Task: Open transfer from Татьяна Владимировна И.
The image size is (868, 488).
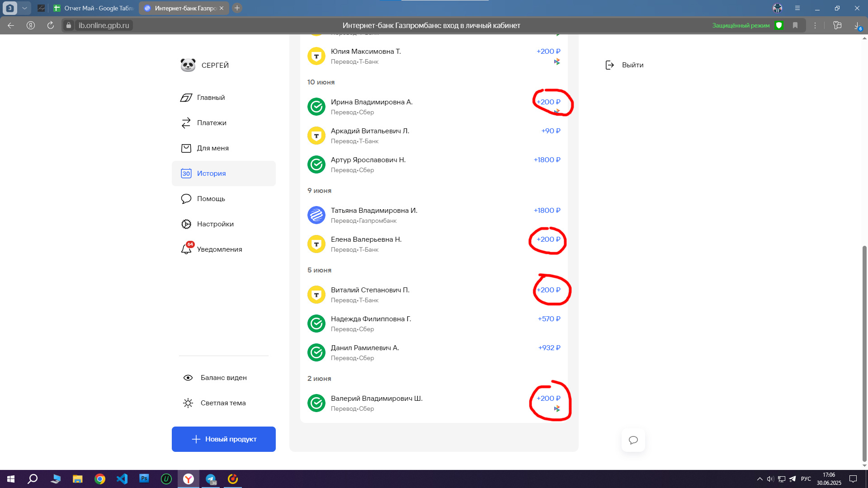Action: [434, 215]
